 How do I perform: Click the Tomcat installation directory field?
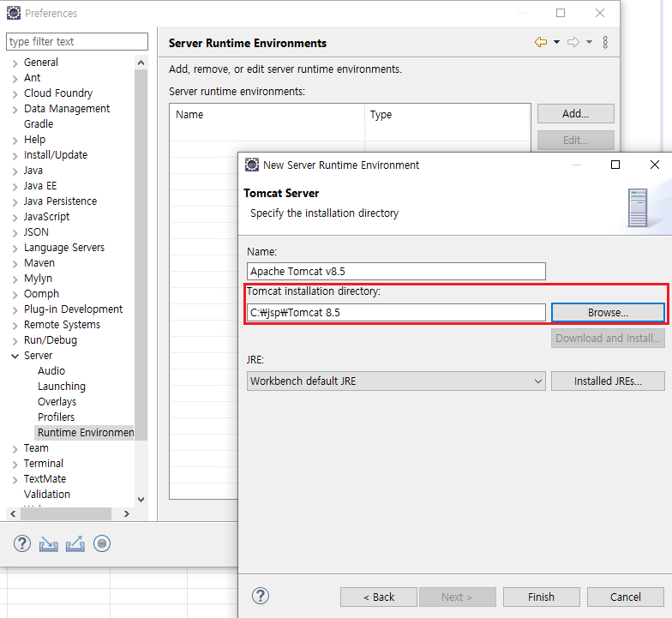(x=396, y=312)
